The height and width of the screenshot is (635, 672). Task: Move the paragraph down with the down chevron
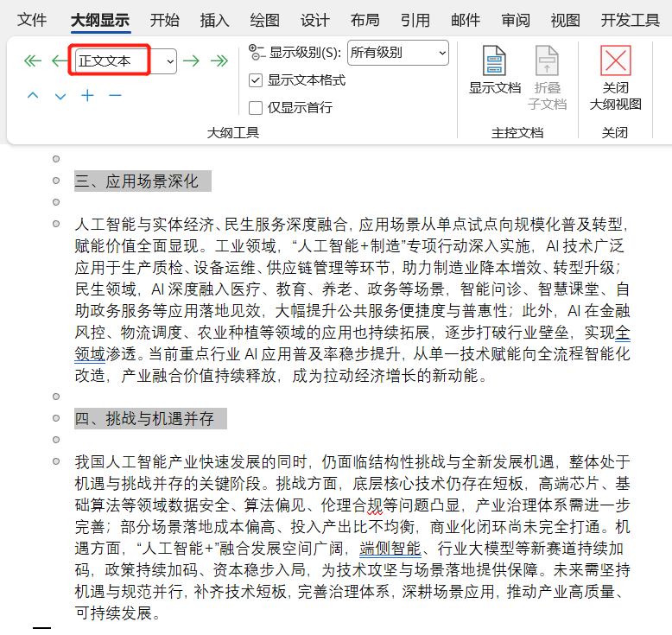pos(60,96)
